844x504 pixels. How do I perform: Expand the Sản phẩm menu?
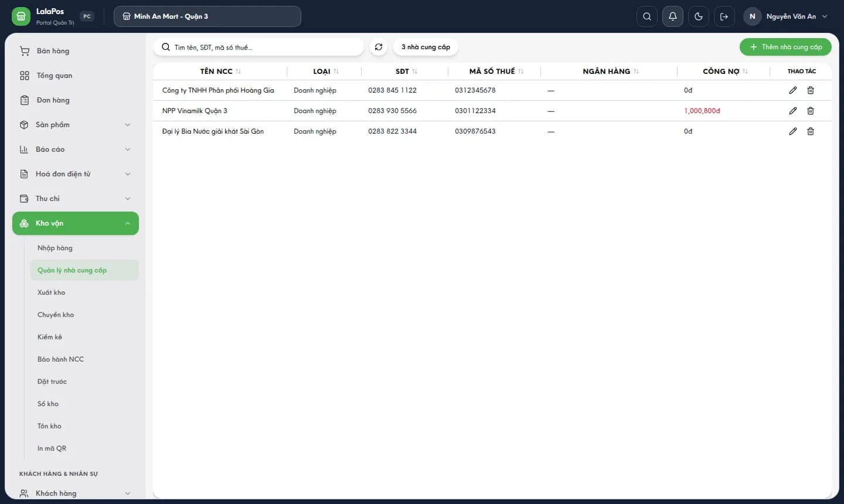click(76, 125)
